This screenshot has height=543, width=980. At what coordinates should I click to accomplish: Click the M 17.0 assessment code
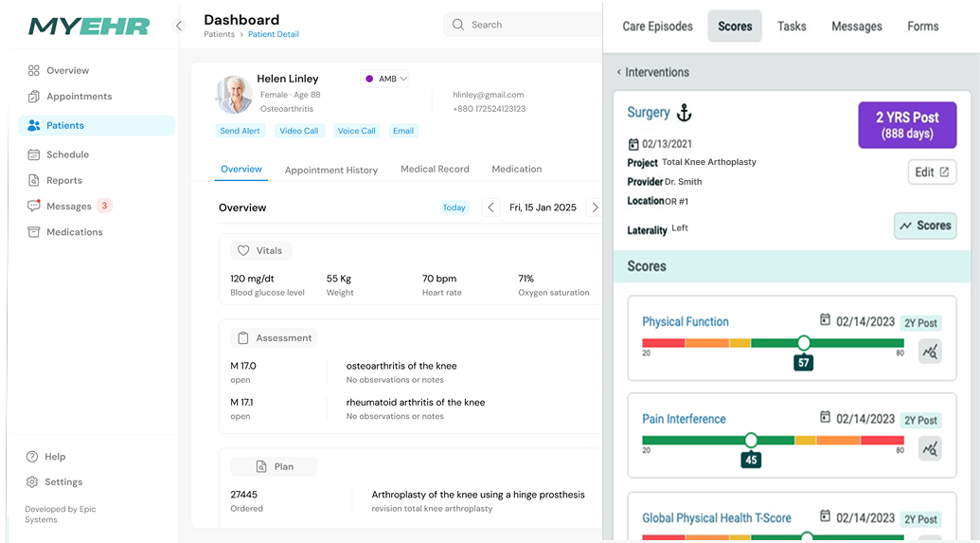point(243,366)
